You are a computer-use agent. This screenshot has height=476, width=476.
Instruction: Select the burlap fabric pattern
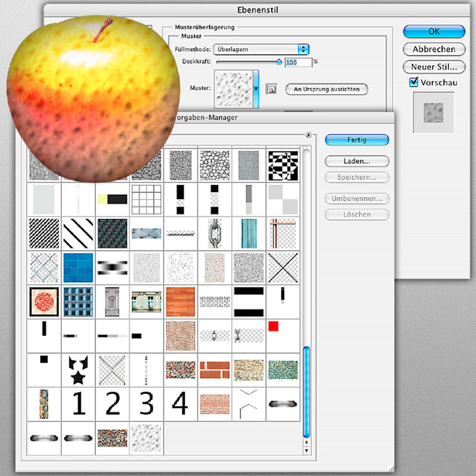click(180, 336)
